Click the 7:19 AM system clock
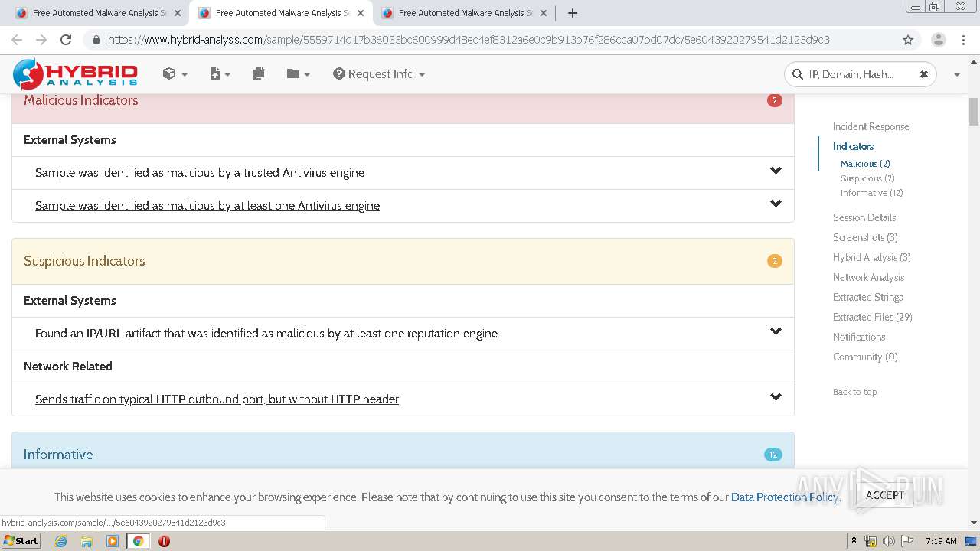Image resolution: width=980 pixels, height=551 pixels. (941, 541)
